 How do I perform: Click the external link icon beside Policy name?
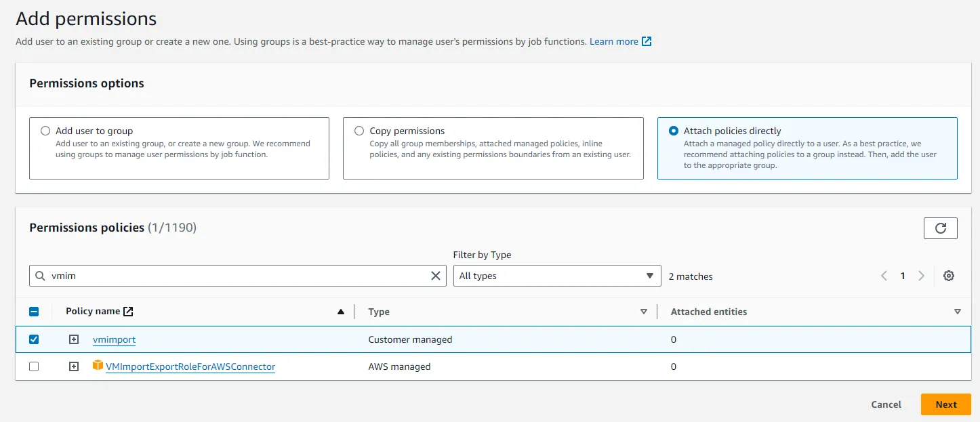tap(128, 312)
